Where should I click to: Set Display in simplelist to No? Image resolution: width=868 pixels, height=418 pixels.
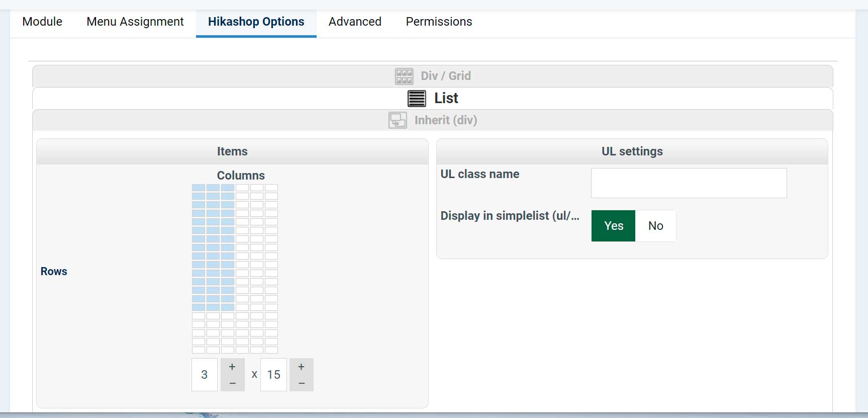pos(655,226)
